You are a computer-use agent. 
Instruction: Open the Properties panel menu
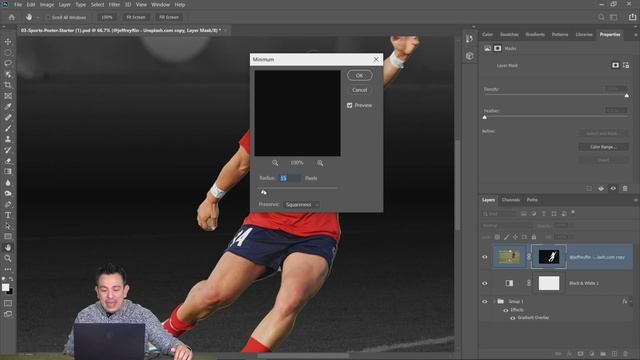point(635,35)
